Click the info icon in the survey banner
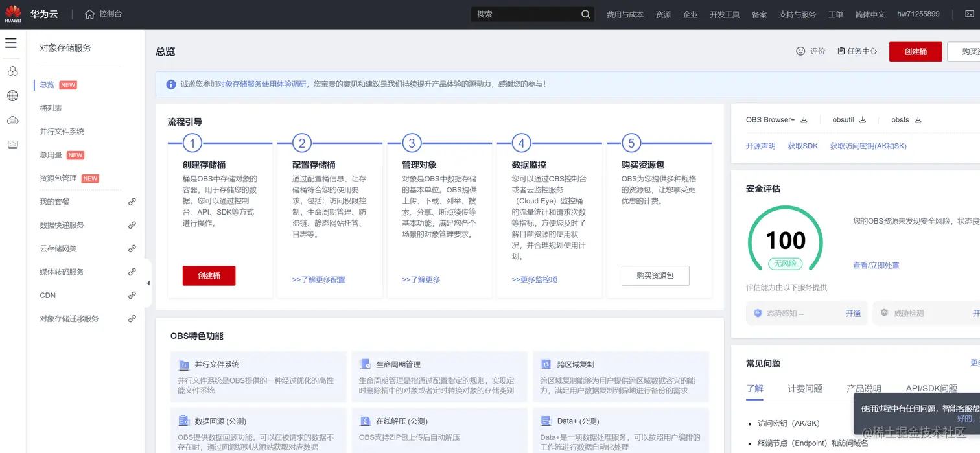The image size is (980, 453). [x=171, y=84]
